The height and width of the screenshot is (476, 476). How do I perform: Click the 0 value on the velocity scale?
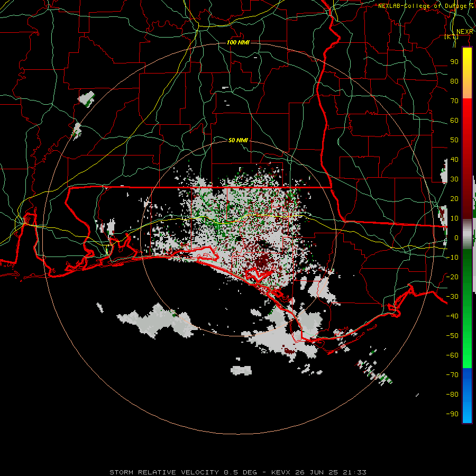click(x=456, y=237)
